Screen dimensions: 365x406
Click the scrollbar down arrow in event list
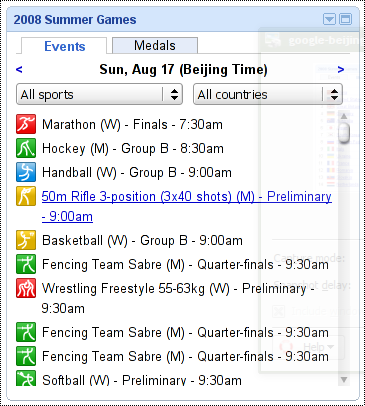coord(344,379)
